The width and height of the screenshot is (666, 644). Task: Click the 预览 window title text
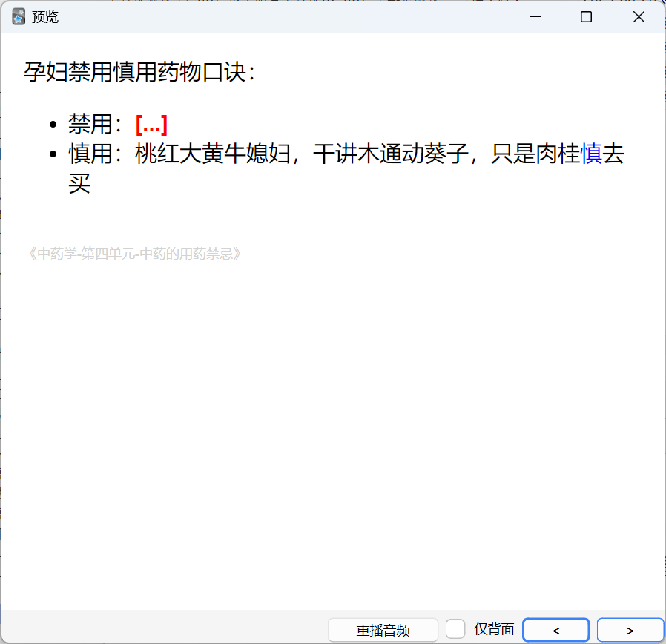pos(44,17)
